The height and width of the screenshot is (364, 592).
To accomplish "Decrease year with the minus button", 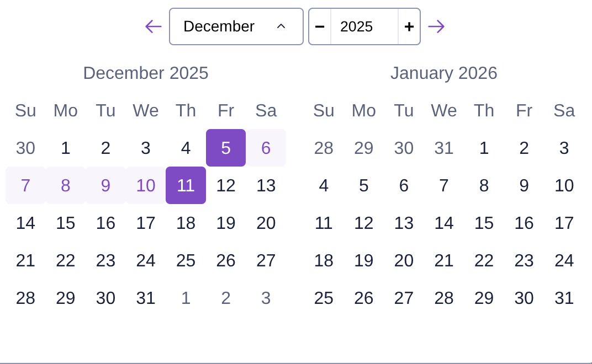I will [x=320, y=26].
